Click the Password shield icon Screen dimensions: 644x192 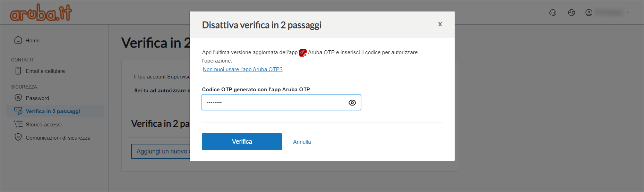click(18, 98)
